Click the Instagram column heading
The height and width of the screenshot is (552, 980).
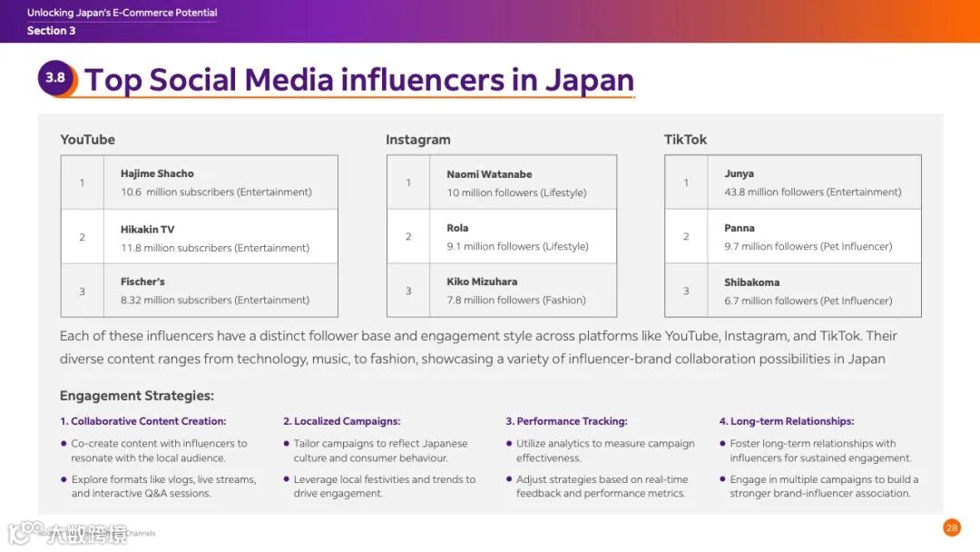click(x=418, y=140)
